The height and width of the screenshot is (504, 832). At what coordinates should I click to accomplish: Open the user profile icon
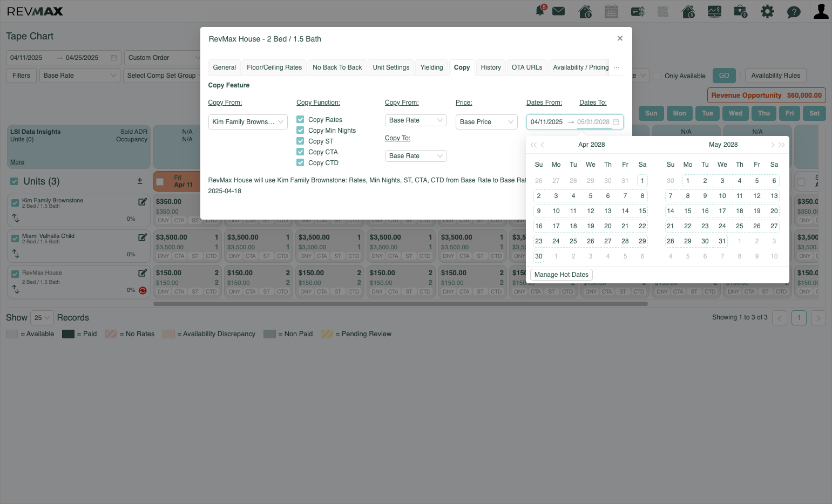point(821,11)
